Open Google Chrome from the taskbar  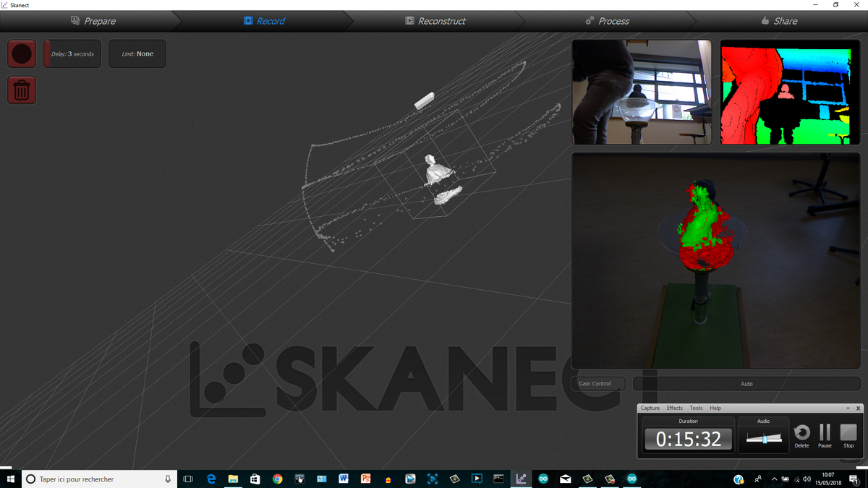[278, 479]
